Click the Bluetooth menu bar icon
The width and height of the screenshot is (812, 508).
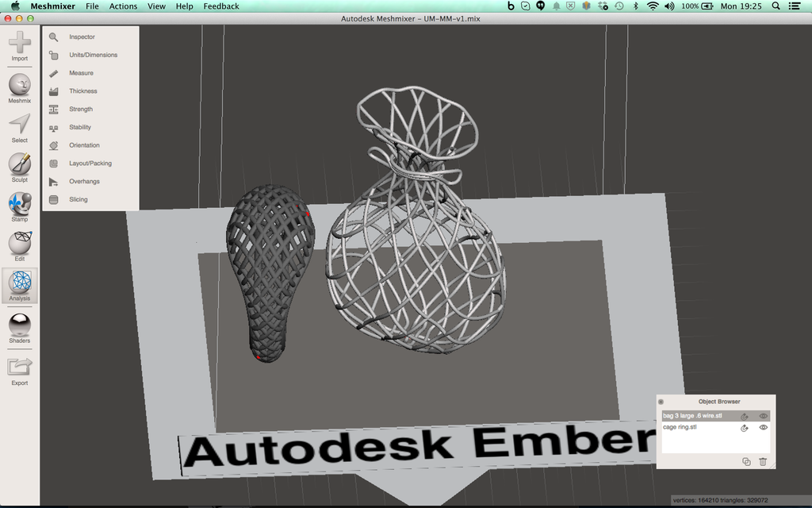[x=636, y=6]
